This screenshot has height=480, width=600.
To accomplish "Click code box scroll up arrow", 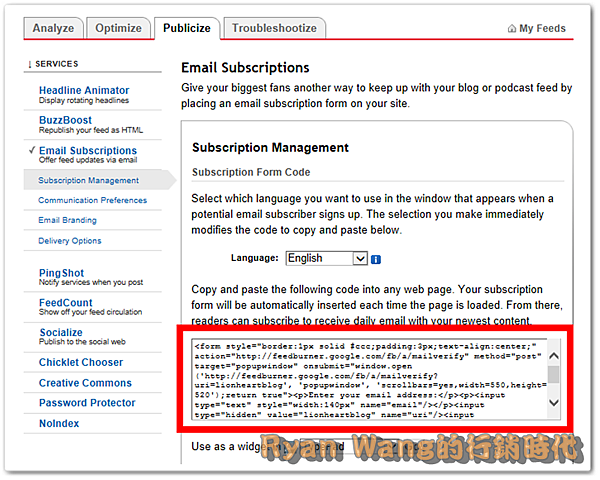I will tap(553, 356).
